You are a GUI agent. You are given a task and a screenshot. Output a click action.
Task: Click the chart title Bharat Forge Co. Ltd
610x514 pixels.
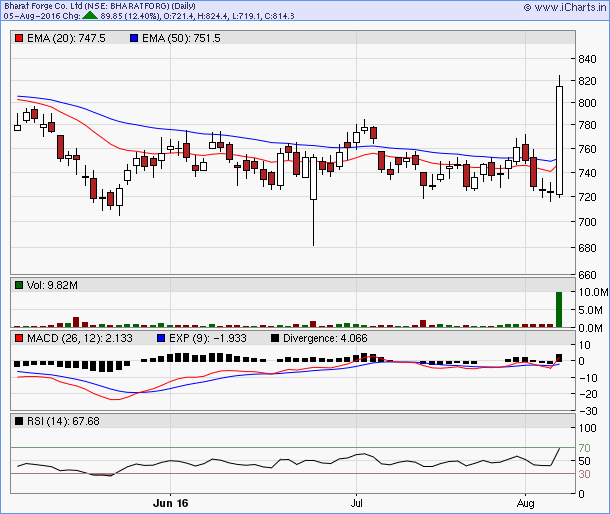point(43,6)
